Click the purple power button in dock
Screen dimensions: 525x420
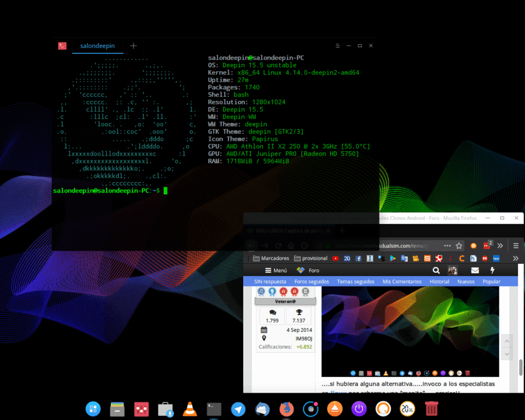[359, 409]
